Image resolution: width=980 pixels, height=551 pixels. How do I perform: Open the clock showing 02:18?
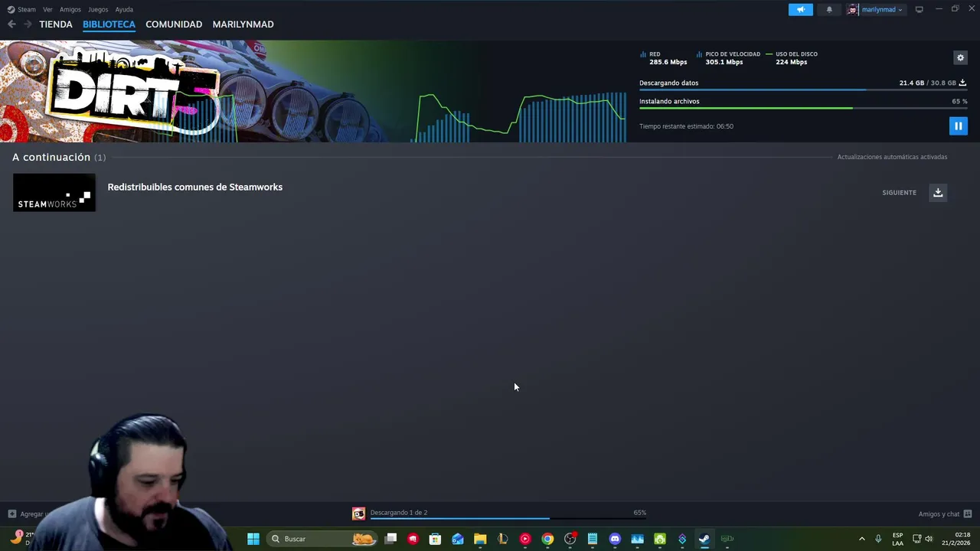tap(955, 539)
